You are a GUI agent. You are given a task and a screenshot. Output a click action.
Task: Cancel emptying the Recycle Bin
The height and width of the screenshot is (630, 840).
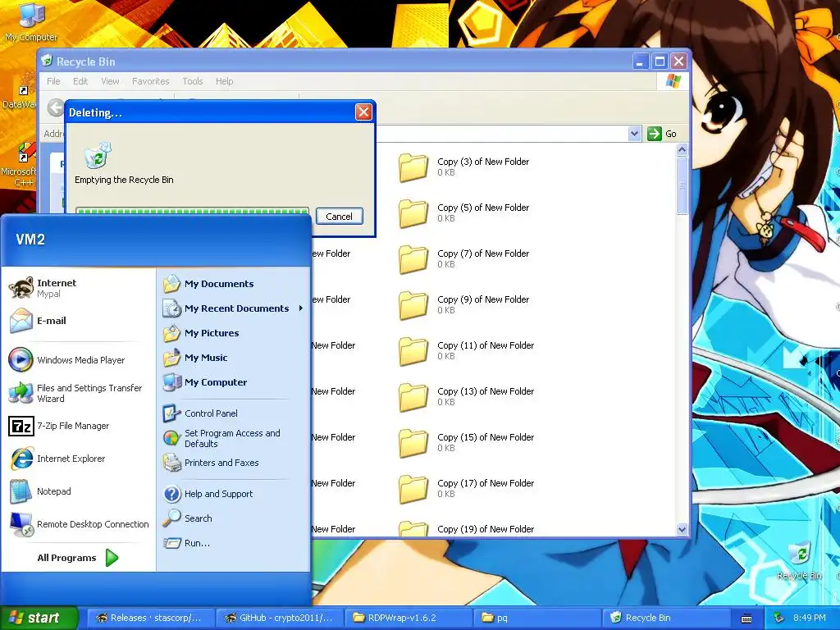[339, 217]
